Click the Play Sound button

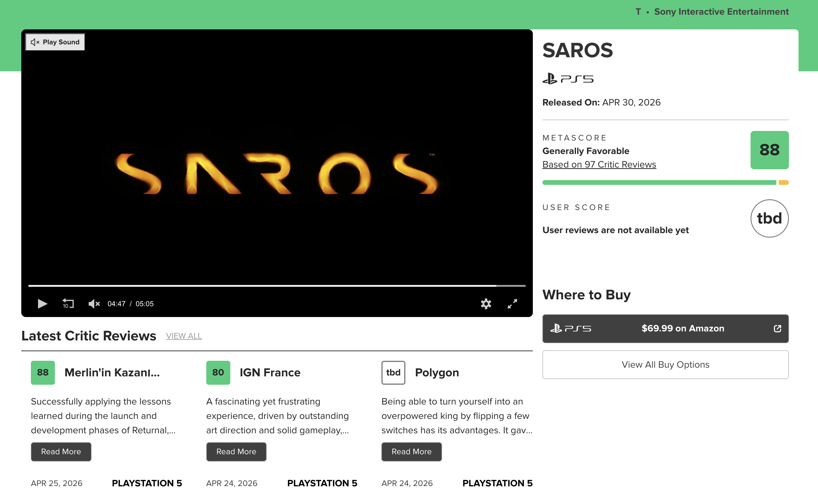55,42
